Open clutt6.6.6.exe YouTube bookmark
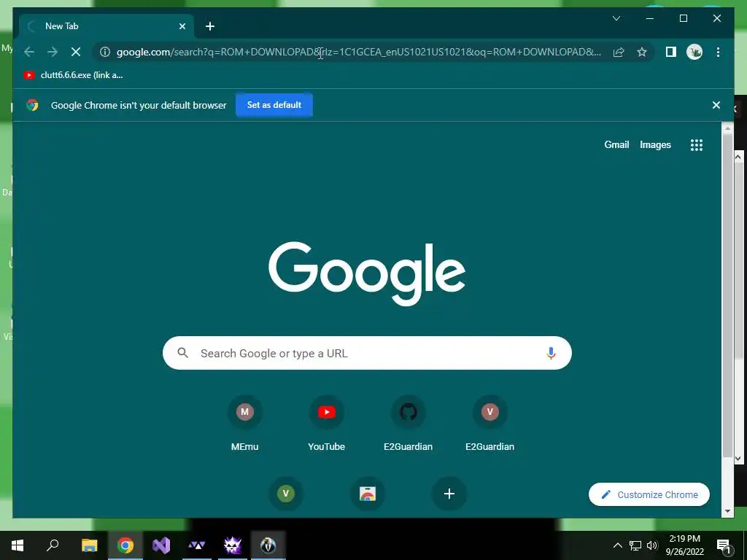Viewport: 747px width, 560px height. [74, 75]
